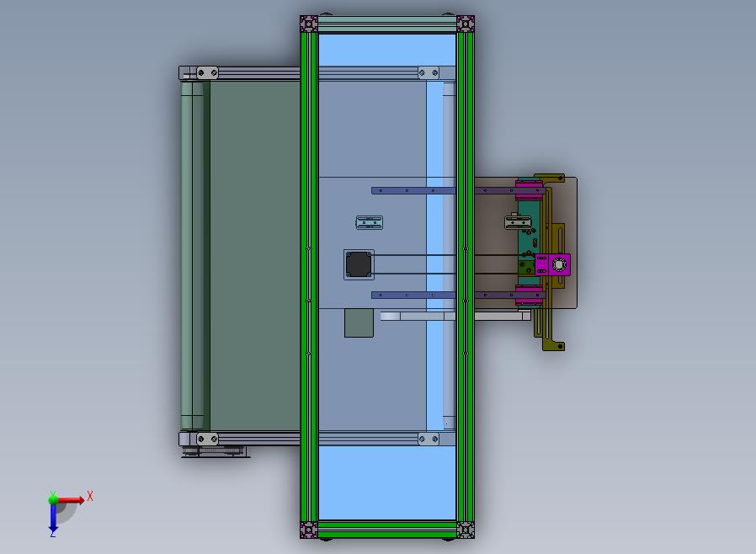Viewport: 756px width, 554px height.
Task: Select the small bracket above the black motor
Action: coord(370,222)
